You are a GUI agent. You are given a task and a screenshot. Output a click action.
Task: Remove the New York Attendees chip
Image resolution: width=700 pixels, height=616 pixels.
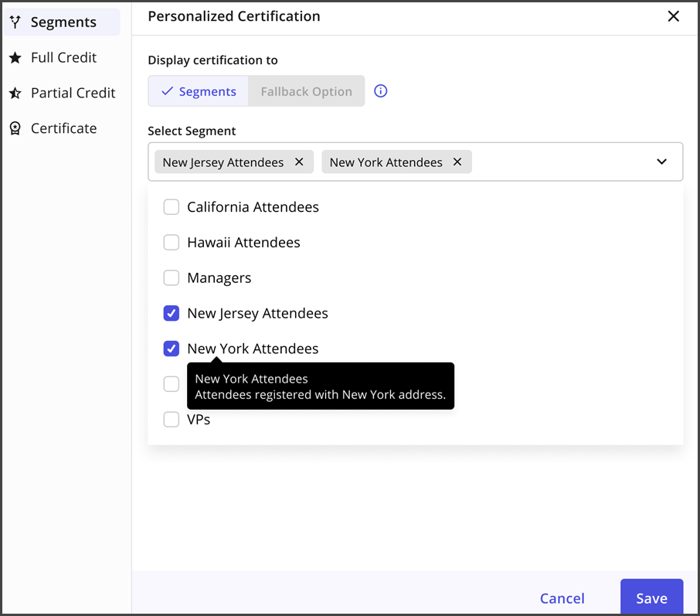(x=457, y=162)
